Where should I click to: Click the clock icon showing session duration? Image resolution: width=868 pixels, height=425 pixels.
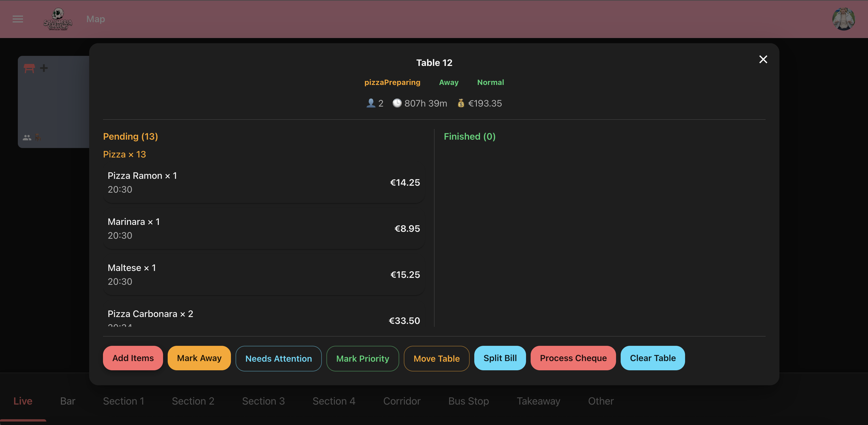pos(397,103)
